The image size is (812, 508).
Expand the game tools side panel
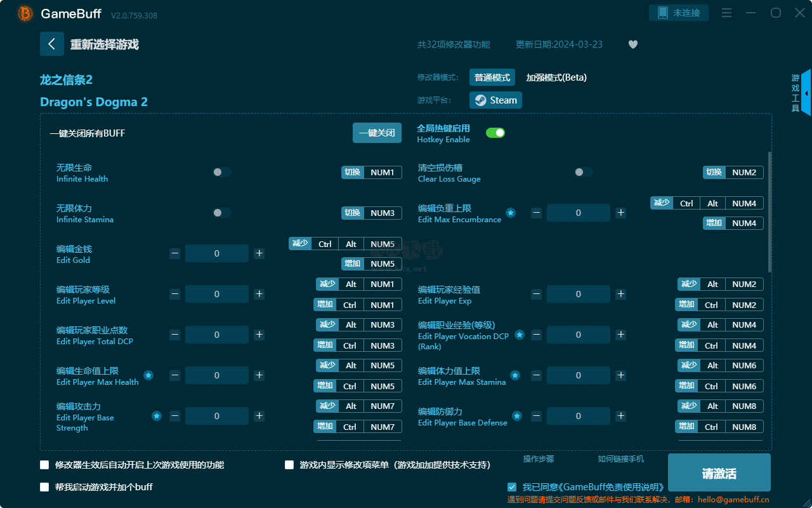(806, 93)
